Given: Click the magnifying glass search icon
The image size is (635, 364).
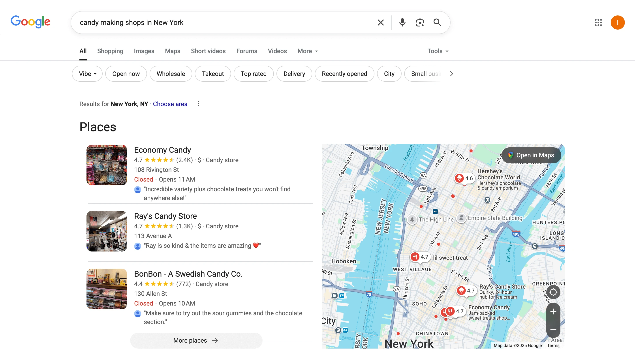Looking at the screenshot, I should tap(437, 23).
